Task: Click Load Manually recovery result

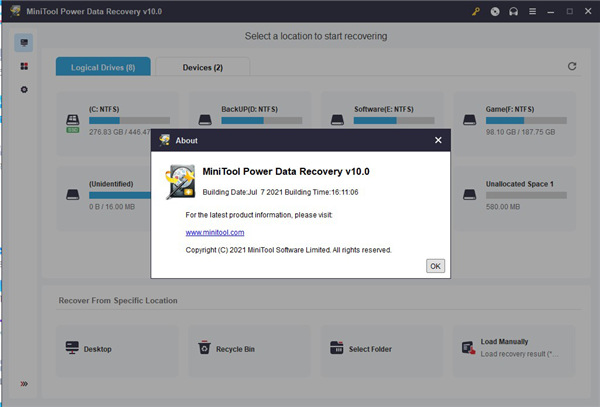Action: (515, 347)
